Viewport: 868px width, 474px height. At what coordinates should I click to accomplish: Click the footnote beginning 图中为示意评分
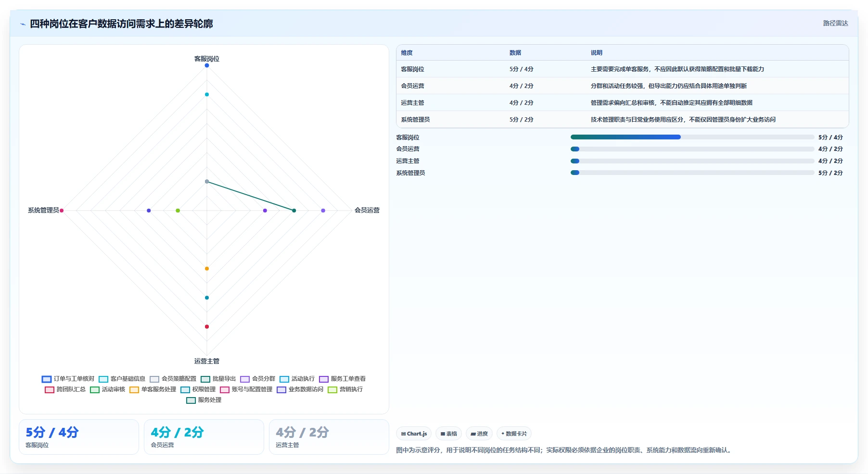pyautogui.click(x=564, y=450)
